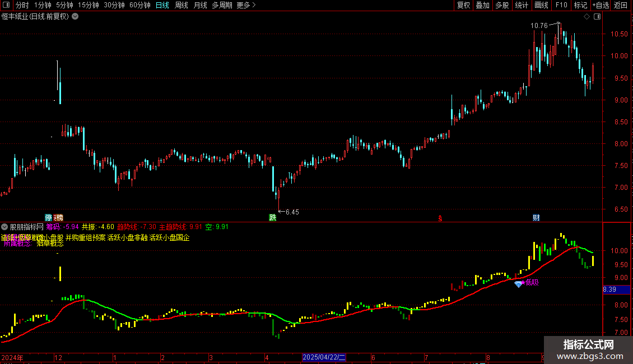
Task: Switch to the 分时 intraday view
Action: (x=22, y=5)
